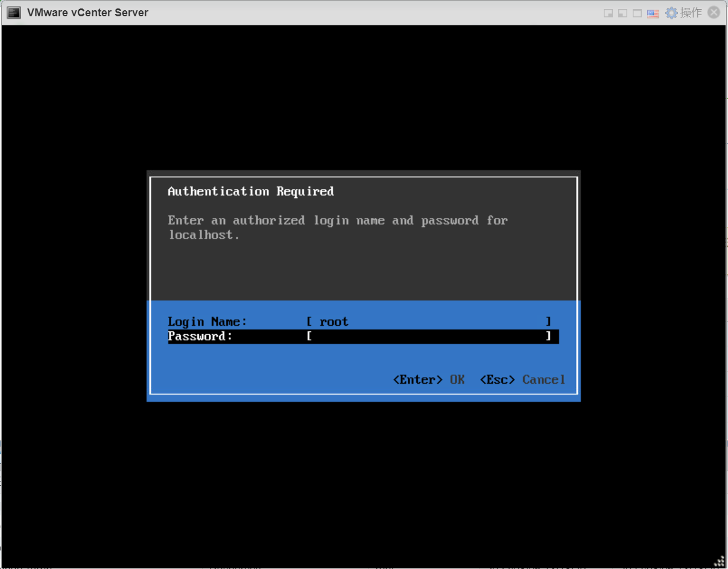Click the 'Password:' label

point(200,336)
